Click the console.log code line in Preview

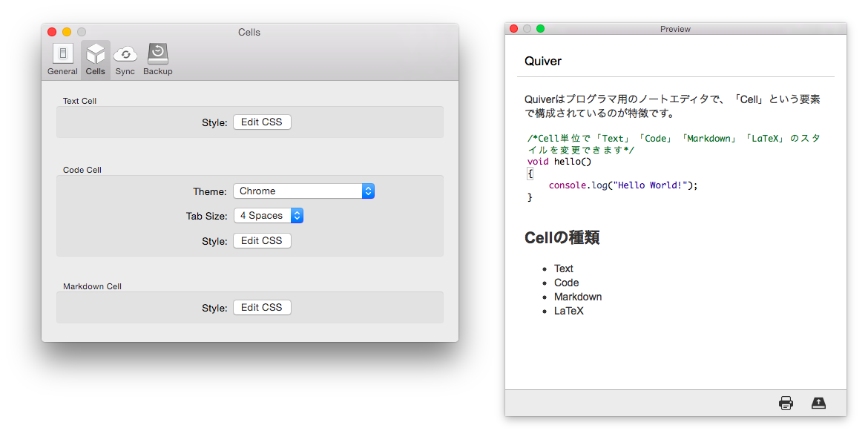click(622, 185)
